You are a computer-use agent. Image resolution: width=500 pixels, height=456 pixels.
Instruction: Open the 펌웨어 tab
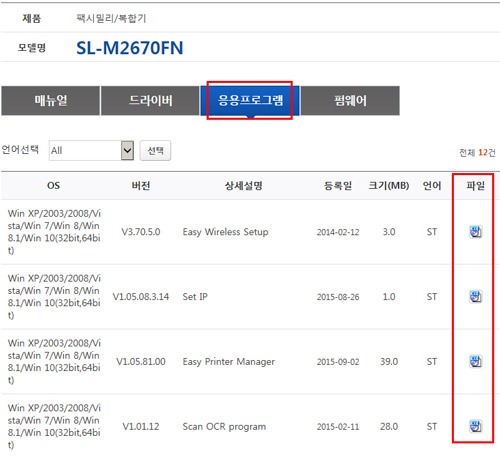point(350,100)
